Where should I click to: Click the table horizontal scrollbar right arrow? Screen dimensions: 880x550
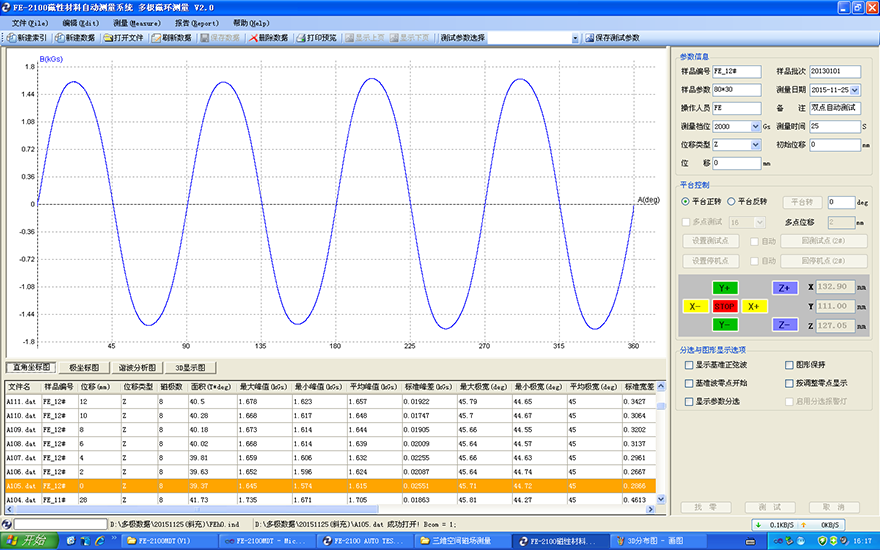(650, 510)
